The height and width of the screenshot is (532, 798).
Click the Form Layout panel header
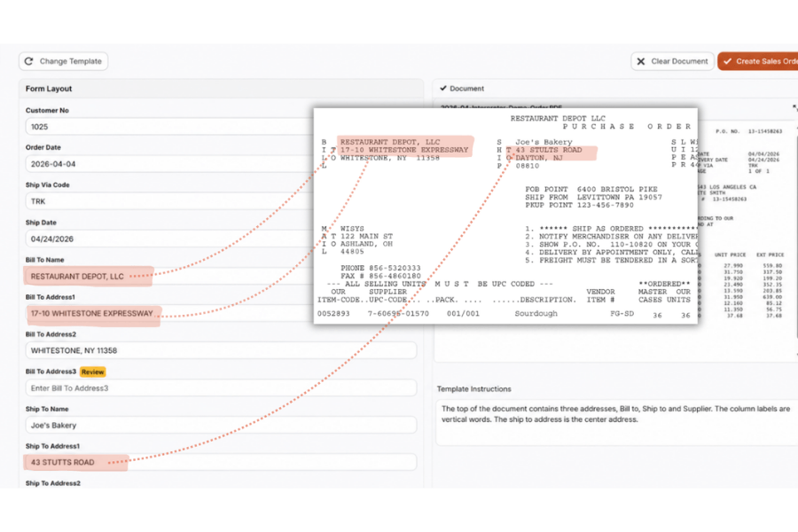pyautogui.click(x=221, y=89)
